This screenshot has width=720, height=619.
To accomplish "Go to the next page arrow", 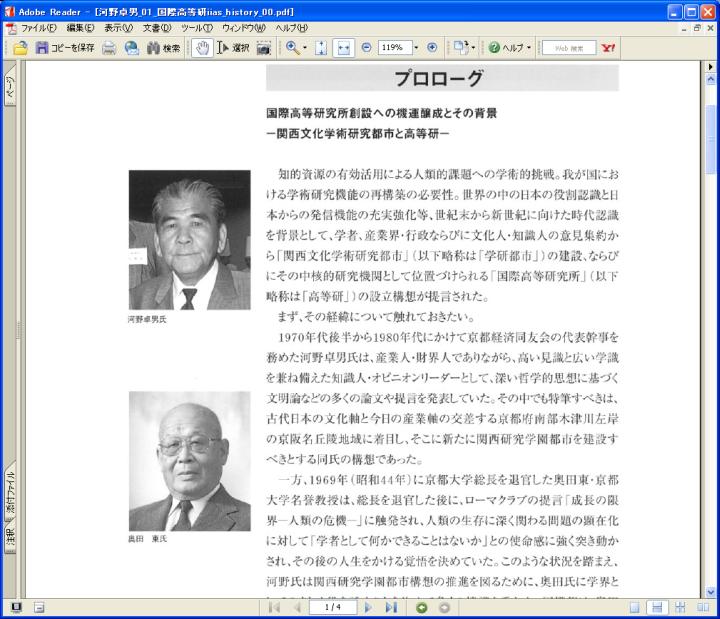I will pos(368,607).
